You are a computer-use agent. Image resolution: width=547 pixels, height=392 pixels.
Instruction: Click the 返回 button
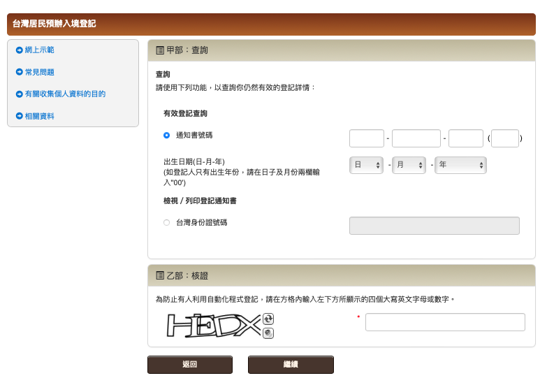190,365
